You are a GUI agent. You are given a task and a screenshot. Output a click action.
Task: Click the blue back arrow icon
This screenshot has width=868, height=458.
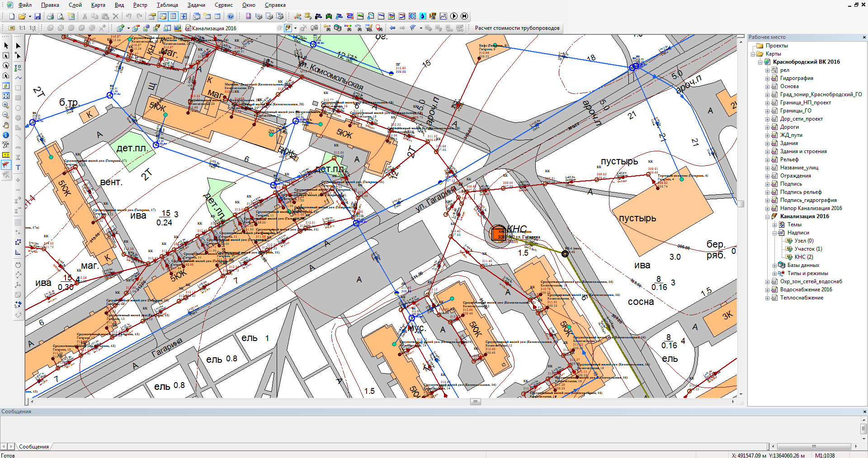tap(392, 28)
